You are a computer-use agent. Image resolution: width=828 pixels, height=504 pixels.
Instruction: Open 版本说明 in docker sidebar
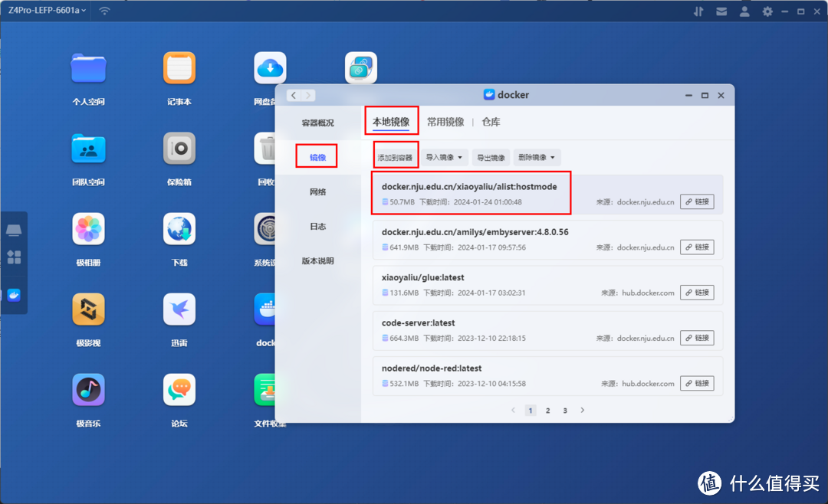[318, 260]
